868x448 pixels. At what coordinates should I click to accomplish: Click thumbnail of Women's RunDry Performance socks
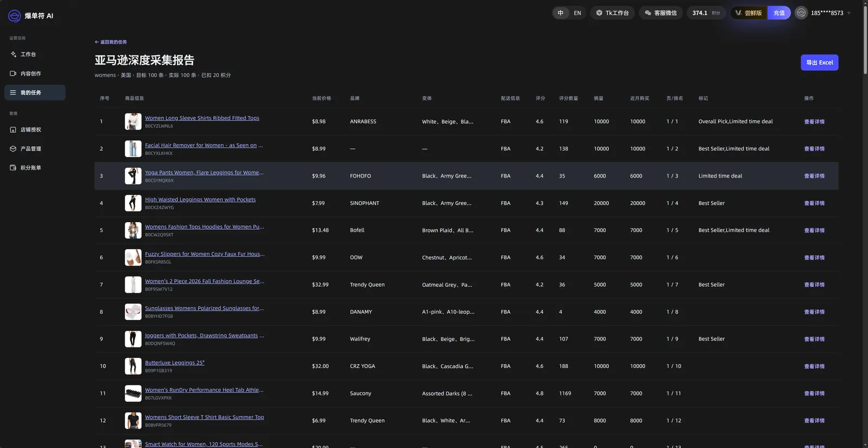point(133,393)
